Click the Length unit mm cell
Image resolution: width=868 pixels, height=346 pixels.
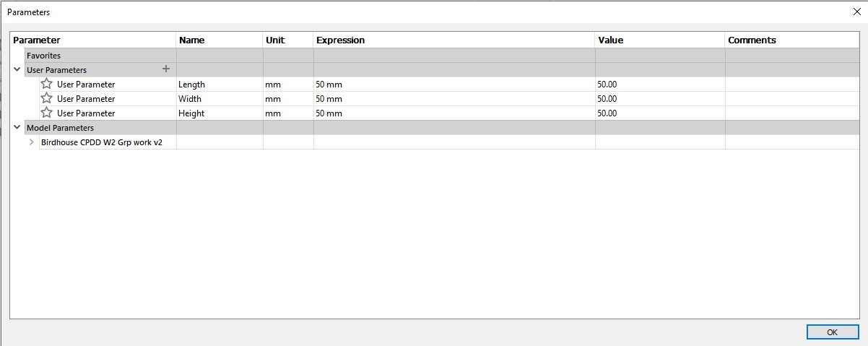(x=288, y=84)
